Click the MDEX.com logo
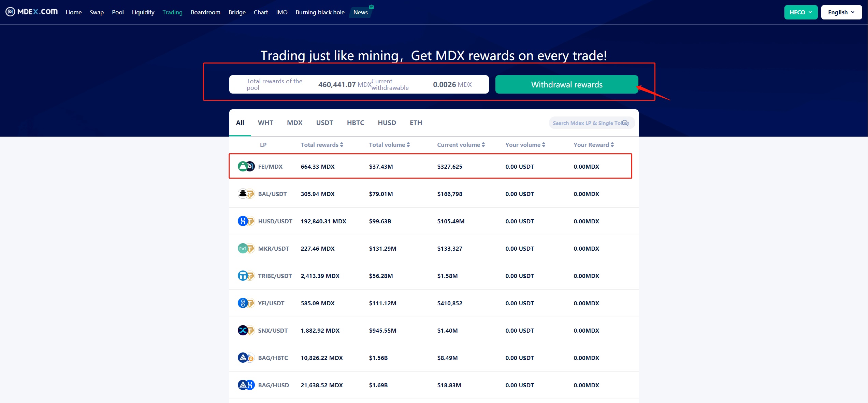Screen dimensions: 868x403 tap(31, 12)
